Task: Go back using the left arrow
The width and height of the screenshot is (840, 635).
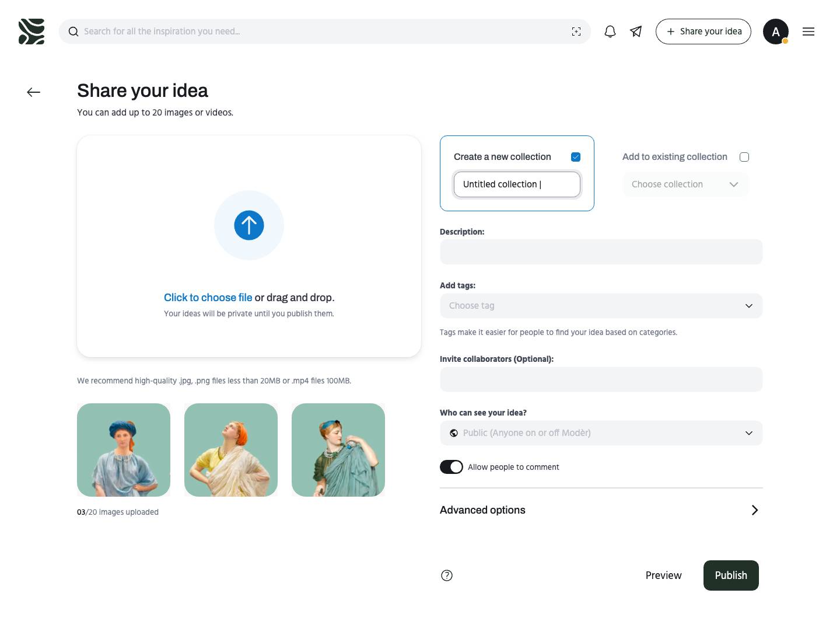Action: click(34, 92)
